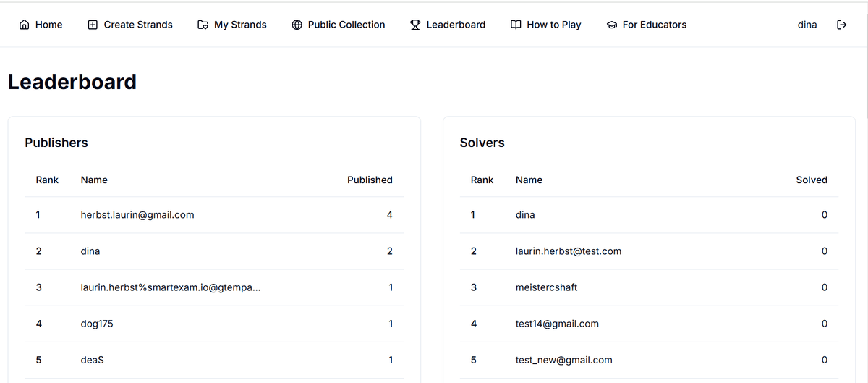Screen dimensions: 868x383
Task: Select the Published column header
Action: click(x=370, y=180)
